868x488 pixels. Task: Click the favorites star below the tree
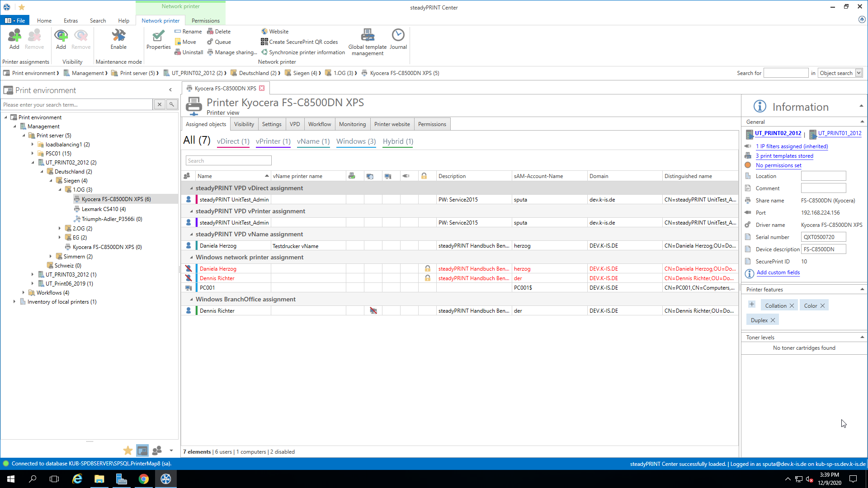[128, 450]
